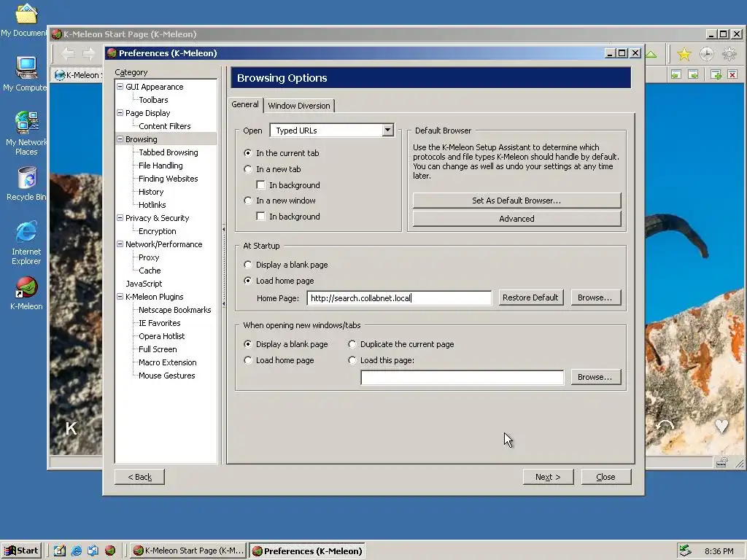The image size is (747, 560).
Task: Collapse Privacy & Security category
Action: 120,217
